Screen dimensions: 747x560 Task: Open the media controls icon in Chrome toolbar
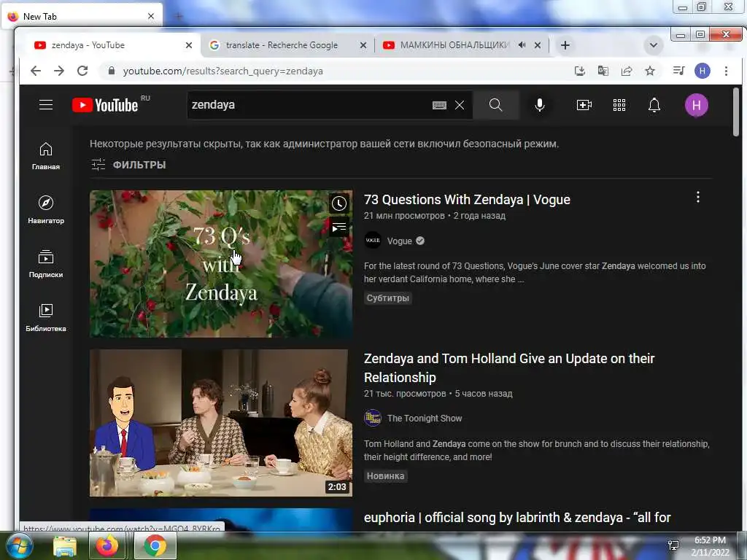(678, 71)
